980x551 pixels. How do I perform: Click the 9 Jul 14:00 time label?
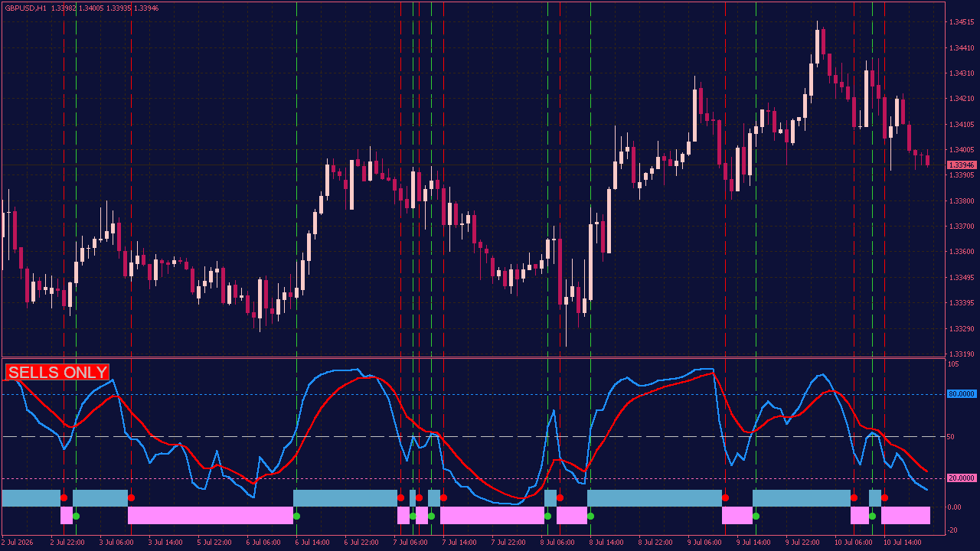click(753, 542)
